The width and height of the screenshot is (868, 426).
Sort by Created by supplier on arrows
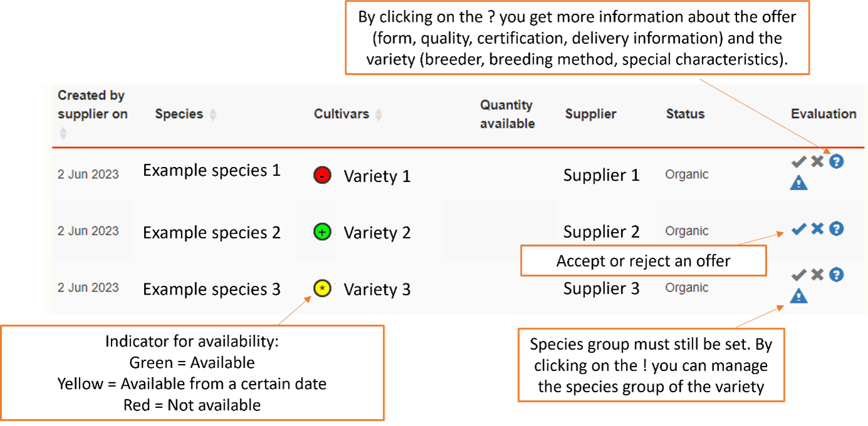click(62, 133)
